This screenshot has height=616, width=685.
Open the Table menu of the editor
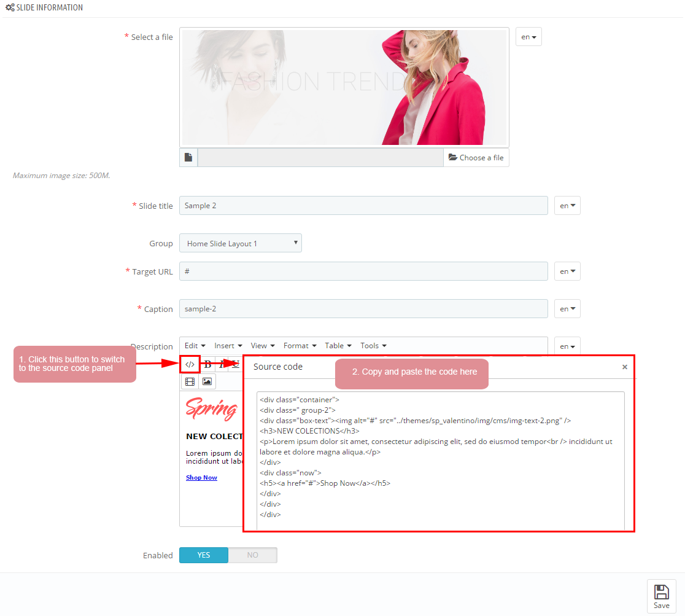[x=338, y=345]
